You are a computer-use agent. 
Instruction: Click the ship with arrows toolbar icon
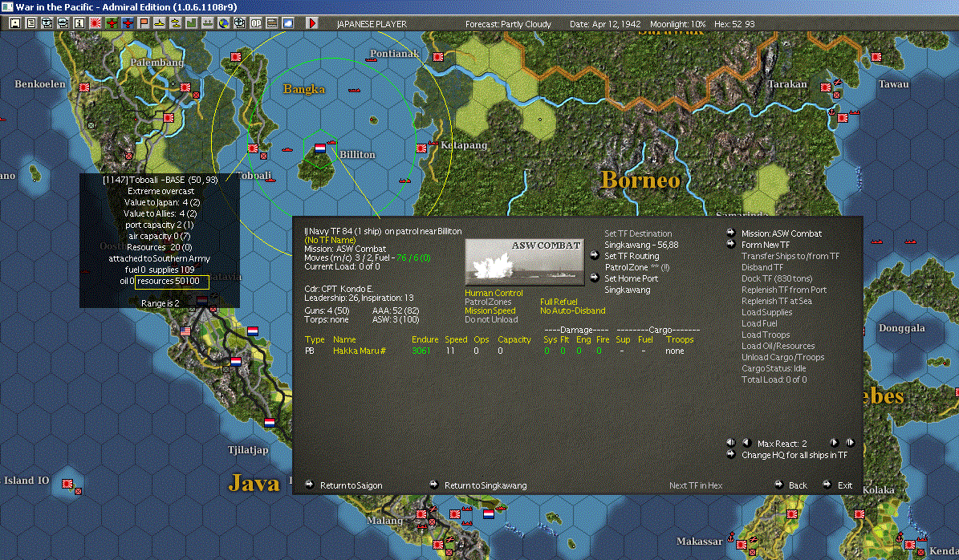tap(207, 23)
